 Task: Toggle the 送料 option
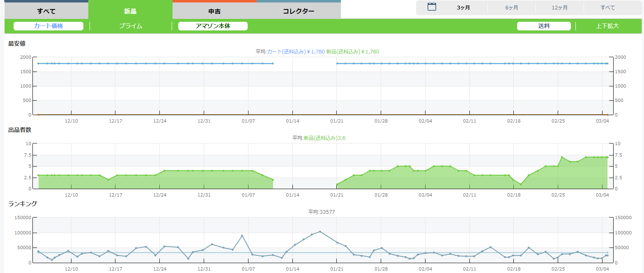click(544, 26)
